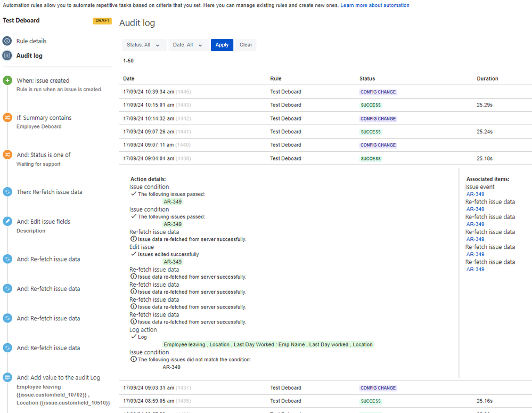Click the DRAFT badge next to Test Deboard
Screen dimensions: 532x413
click(102, 21)
